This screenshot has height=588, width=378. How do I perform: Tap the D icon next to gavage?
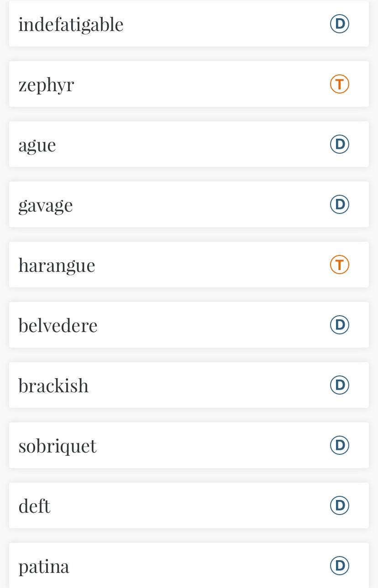click(x=340, y=204)
